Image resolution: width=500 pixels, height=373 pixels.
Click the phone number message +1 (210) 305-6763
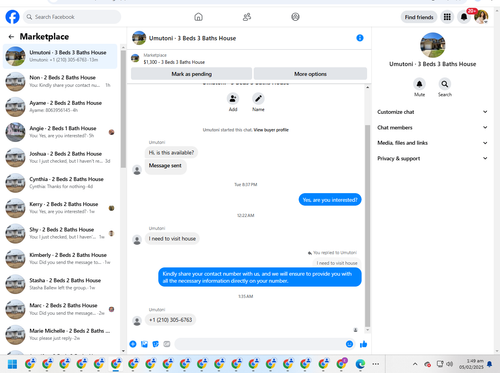point(170,320)
